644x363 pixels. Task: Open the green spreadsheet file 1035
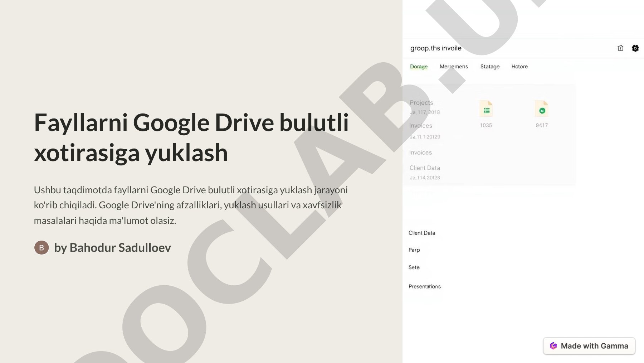pyautogui.click(x=486, y=109)
